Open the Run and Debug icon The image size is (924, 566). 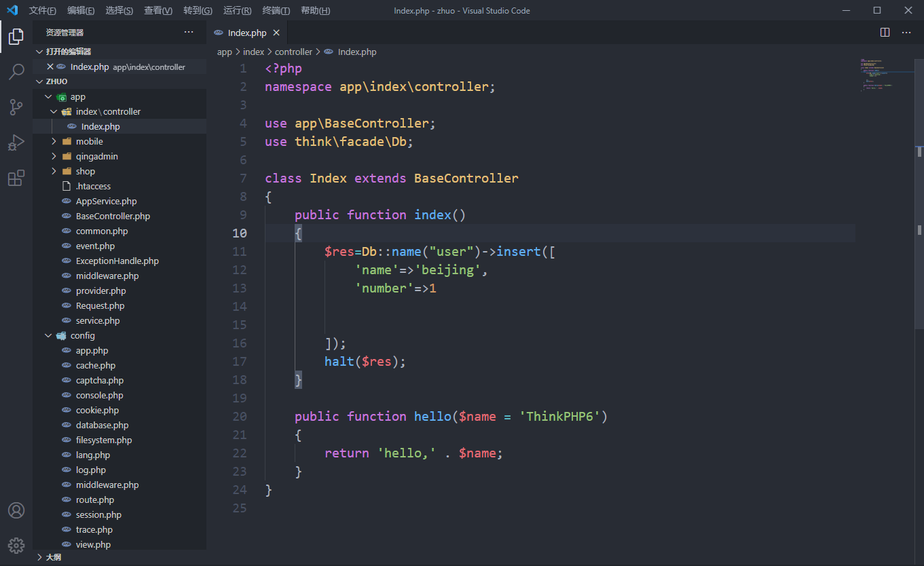point(16,143)
